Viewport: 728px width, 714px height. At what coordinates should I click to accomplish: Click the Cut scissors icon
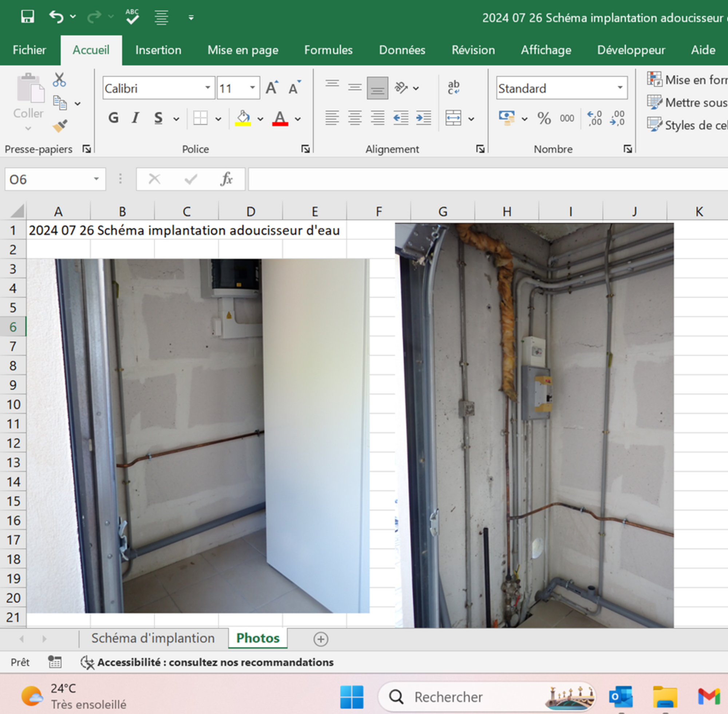click(59, 80)
